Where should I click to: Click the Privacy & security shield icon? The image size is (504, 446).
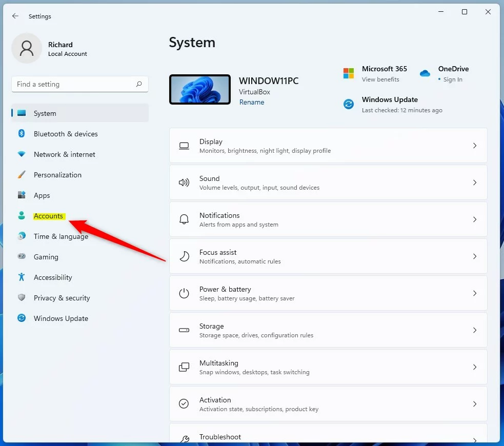click(22, 298)
